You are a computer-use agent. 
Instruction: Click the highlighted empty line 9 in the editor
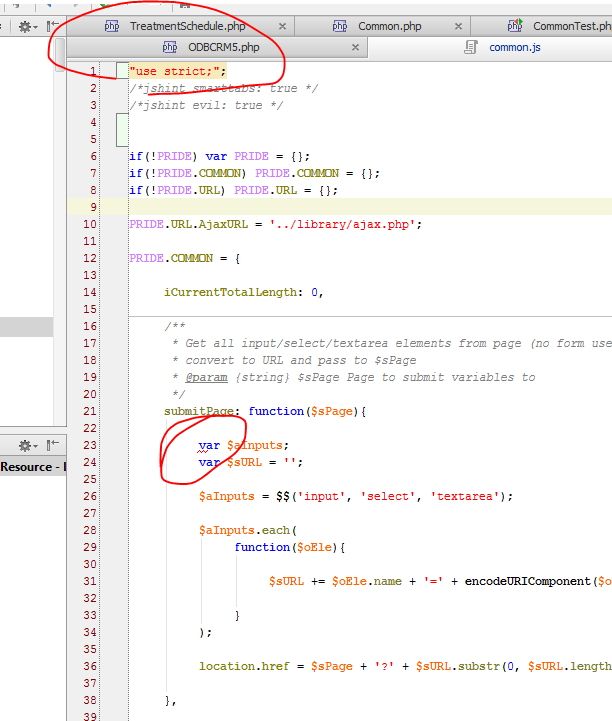(339, 207)
